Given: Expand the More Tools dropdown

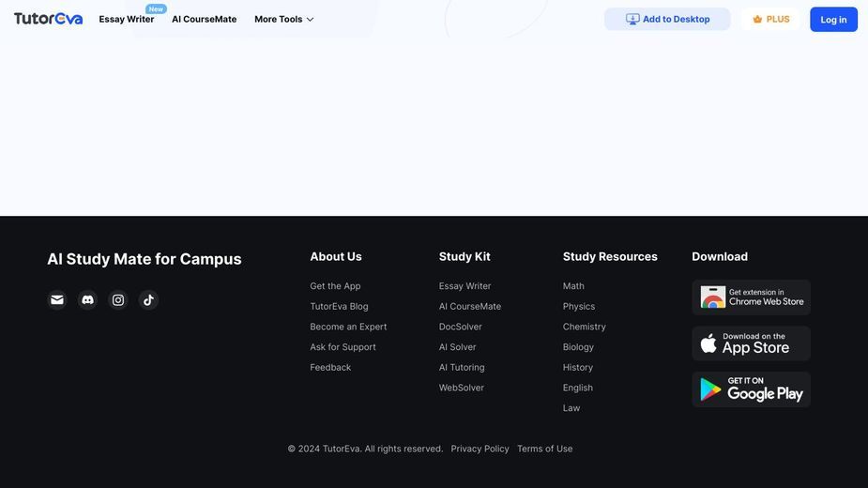Looking at the screenshot, I should (284, 20).
